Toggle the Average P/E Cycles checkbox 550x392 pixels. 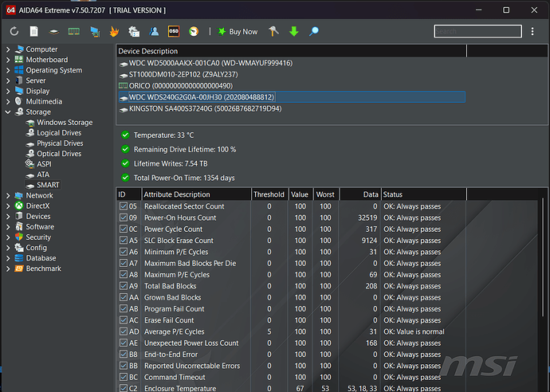pos(124,331)
